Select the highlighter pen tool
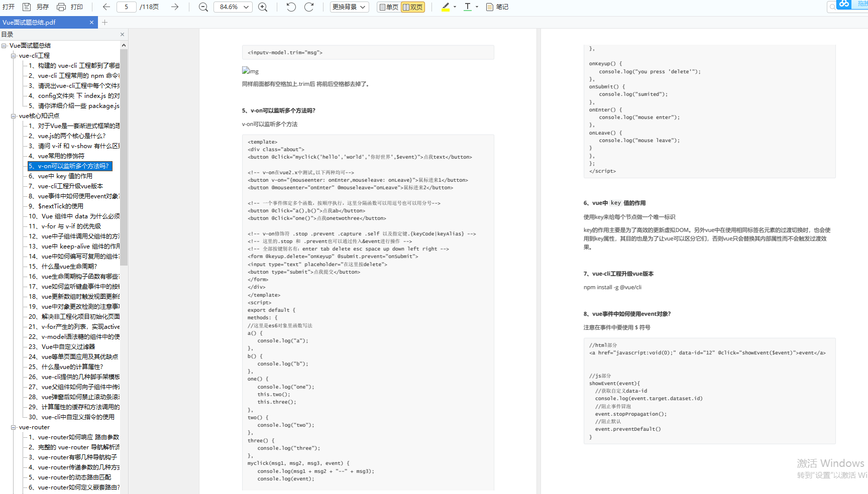868x494 pixels. pyautogui.click(x=446, y=7)
